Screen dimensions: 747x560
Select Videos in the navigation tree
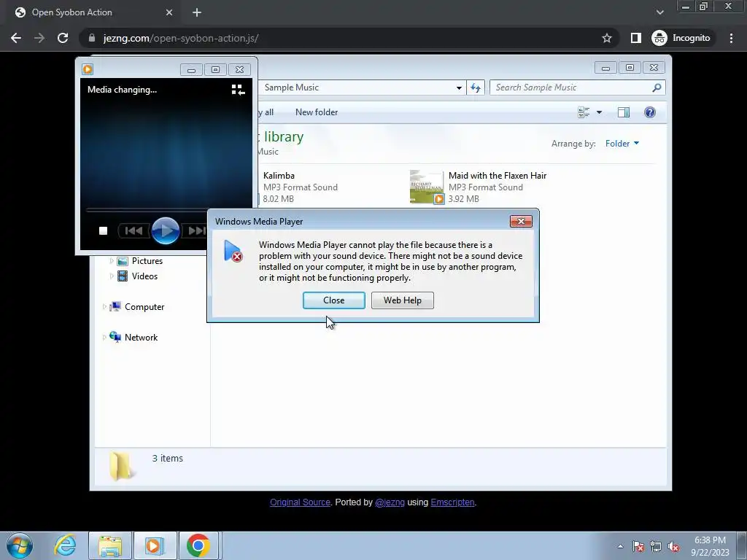pos(144,276)
